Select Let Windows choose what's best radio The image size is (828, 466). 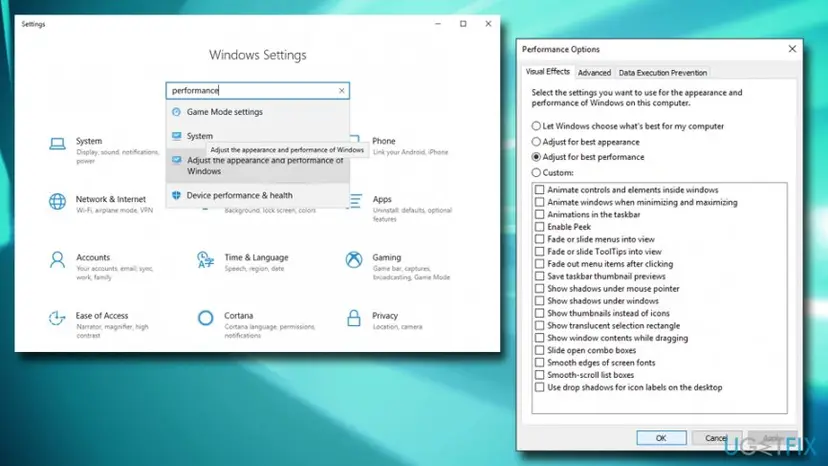tap(536, 126)
